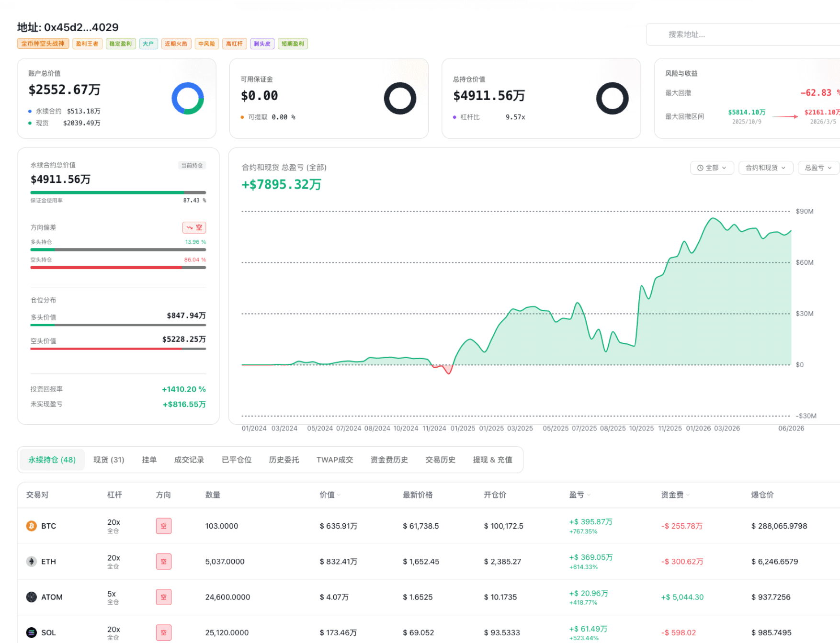Click the drawdown start value $5814.10万

point(747,113)
